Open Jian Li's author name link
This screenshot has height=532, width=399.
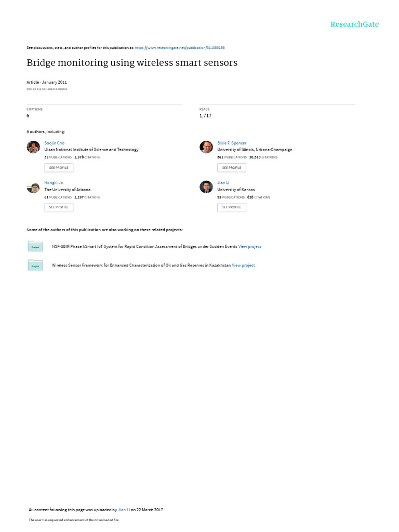tap(223, 183)
